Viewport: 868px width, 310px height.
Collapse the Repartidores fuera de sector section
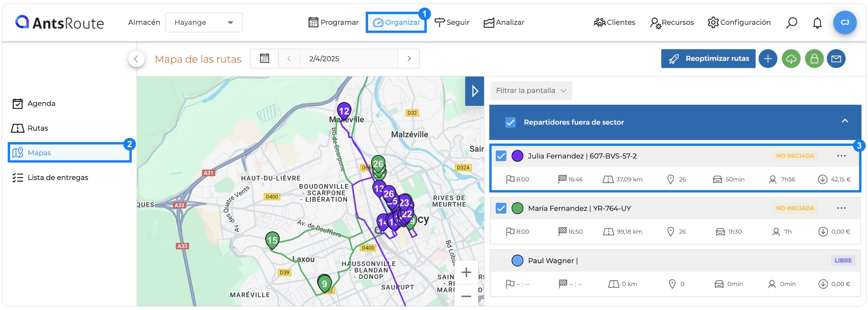point(845,121)
